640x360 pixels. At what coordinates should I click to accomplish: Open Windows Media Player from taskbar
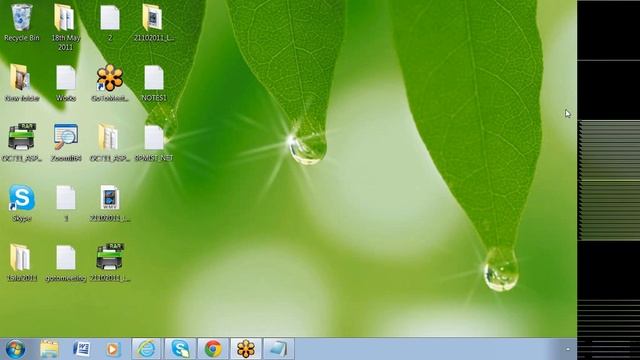pyautogui.click(x=113, y=349)
